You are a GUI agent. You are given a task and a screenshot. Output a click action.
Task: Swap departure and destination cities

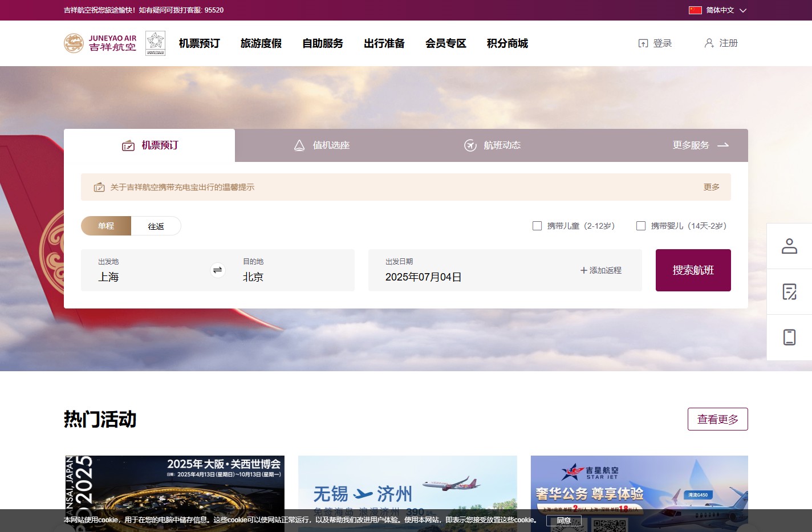pos(217,270)
